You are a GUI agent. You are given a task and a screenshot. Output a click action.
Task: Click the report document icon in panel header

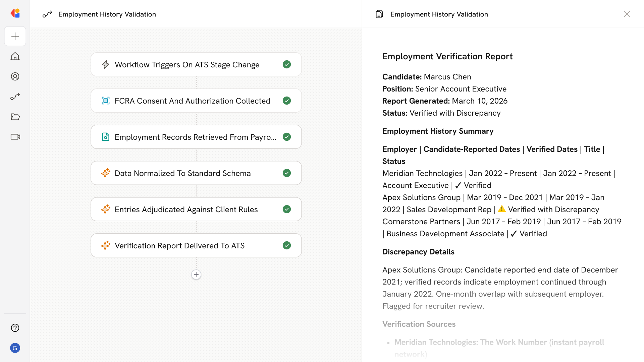(x=379, y=14)
